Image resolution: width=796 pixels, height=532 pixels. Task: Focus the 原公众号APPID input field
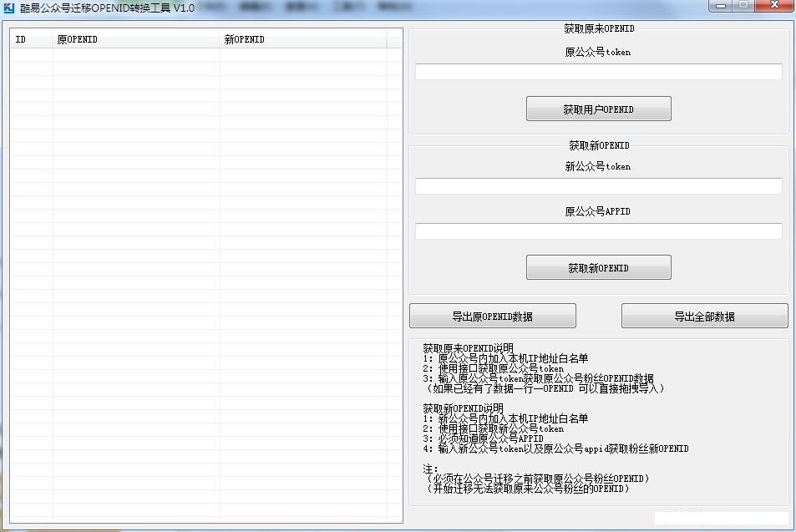[x=599, y=231]
